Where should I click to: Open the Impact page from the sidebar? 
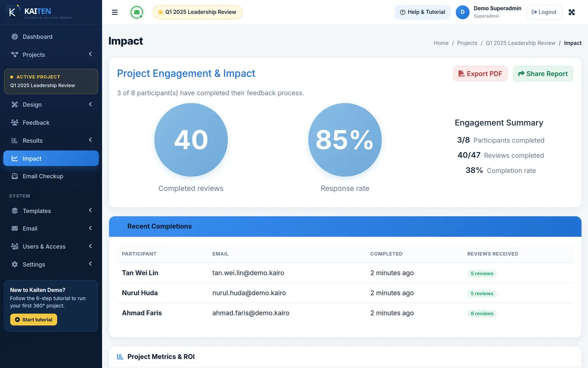(51, 159)
